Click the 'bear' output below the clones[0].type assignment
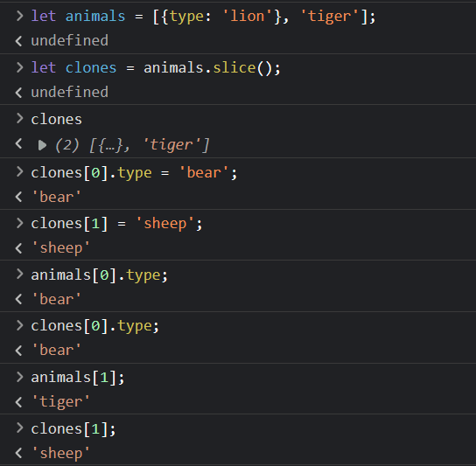The width and height of the screenshot is (476, 466). [x=57, y=198]
